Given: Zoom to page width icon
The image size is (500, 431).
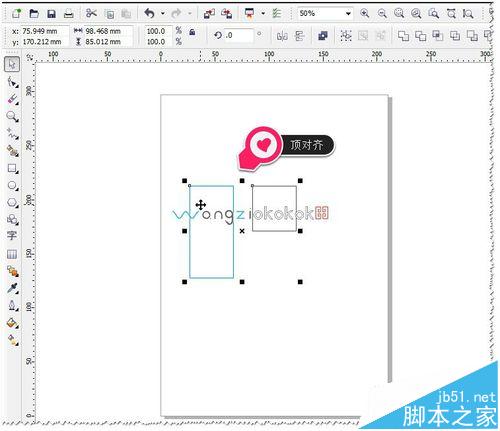Looking at the screenshot, I should [x=451, y=14].
